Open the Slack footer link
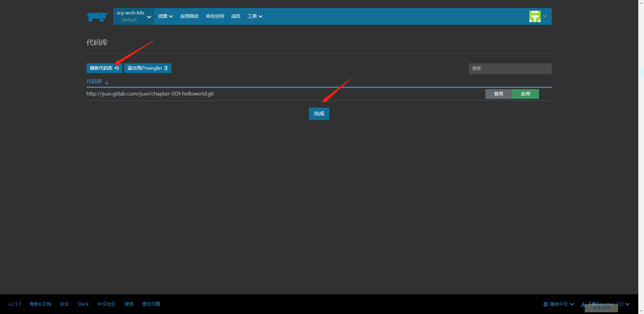Viewport: 644px width, 314px height. pyautogui.click(x=83, y=304)
